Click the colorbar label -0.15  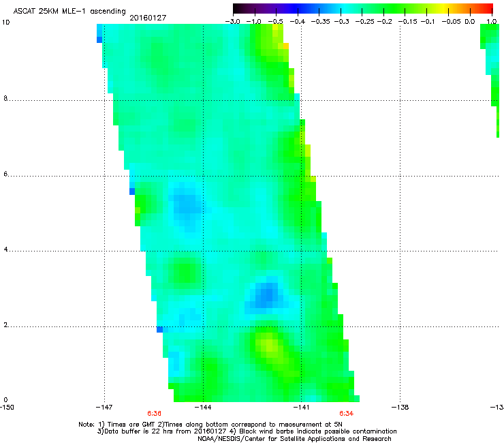coord(408,22)
